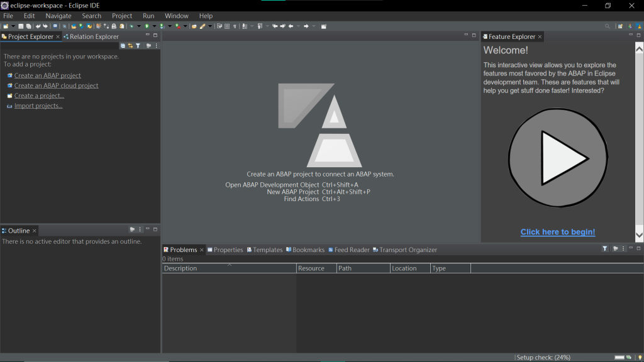This screenshot has height=362, width=644.
Task: Toggle Show Whitespace Characters paragraph icon
Action: point(235,26)
